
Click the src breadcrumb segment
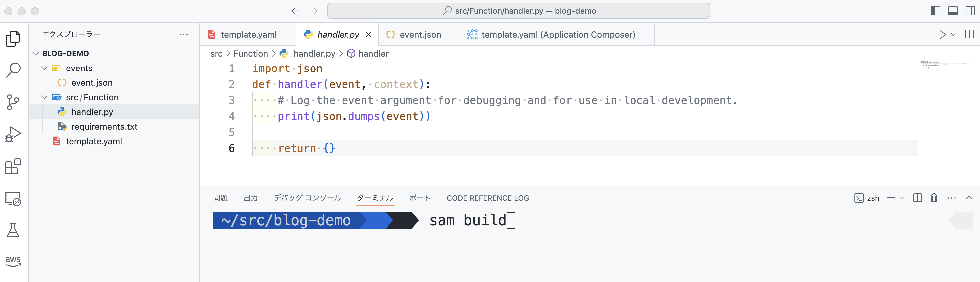point(216,54)
